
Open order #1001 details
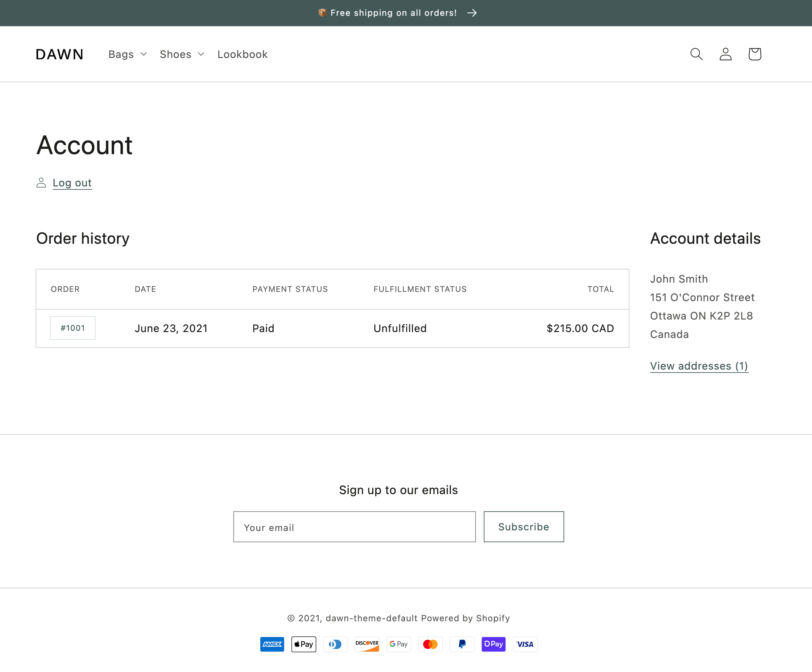point(73,328)
